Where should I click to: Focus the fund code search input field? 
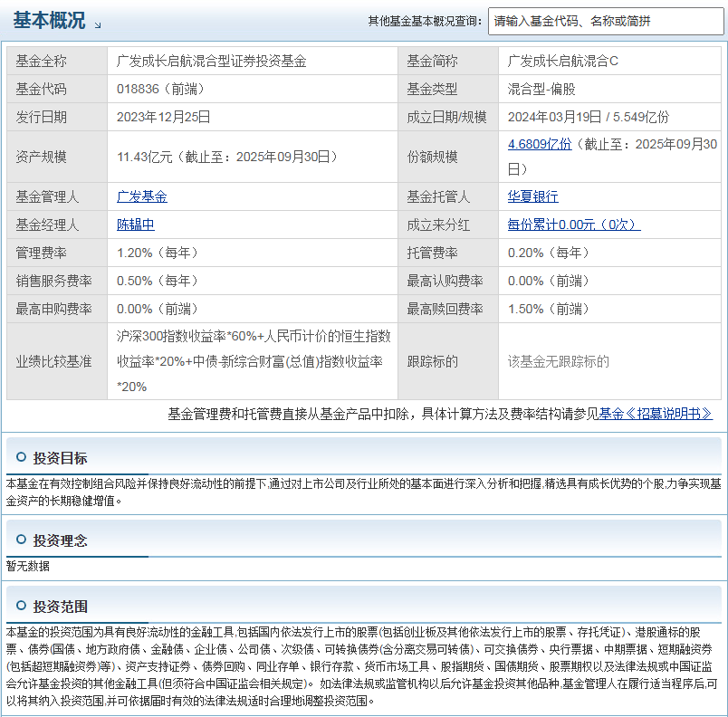606,22
